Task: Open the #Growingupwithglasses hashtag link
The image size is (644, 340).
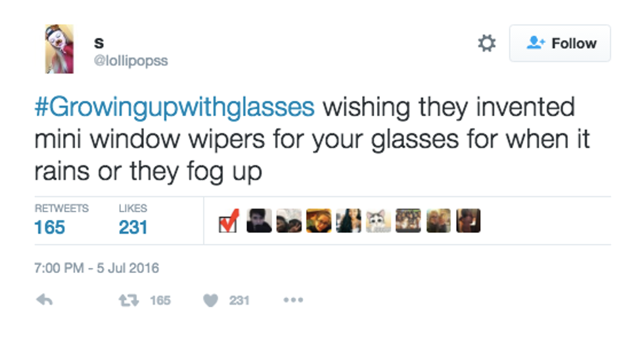Action: click(x=174, y=107)
